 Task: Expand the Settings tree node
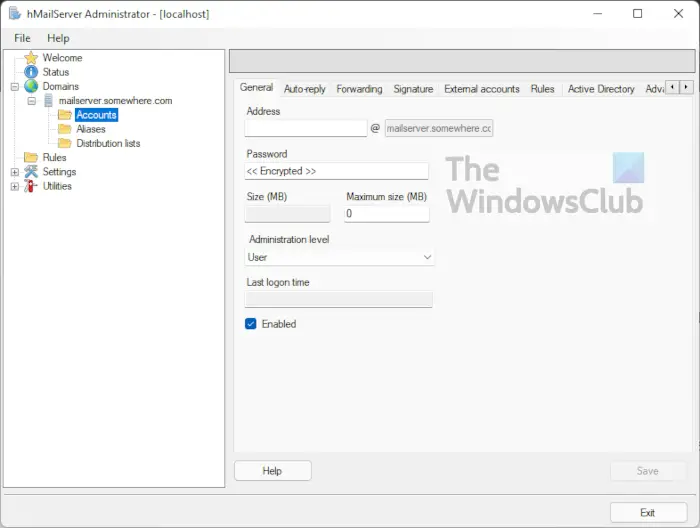coord(15,172)
